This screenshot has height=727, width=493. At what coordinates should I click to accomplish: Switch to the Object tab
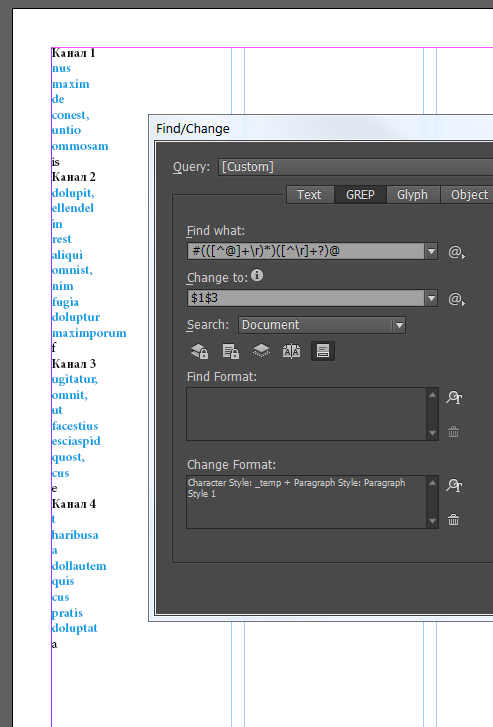tap(469, 195)
